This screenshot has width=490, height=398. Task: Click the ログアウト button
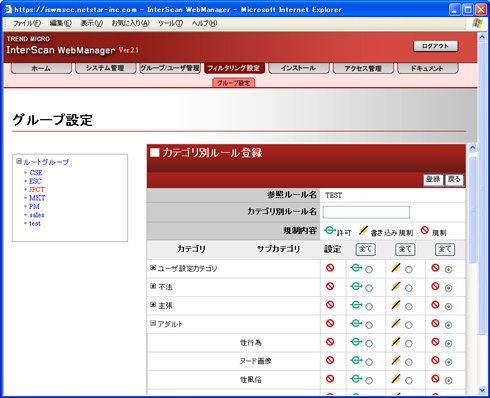pyautogui.click(x=435, y=46)
